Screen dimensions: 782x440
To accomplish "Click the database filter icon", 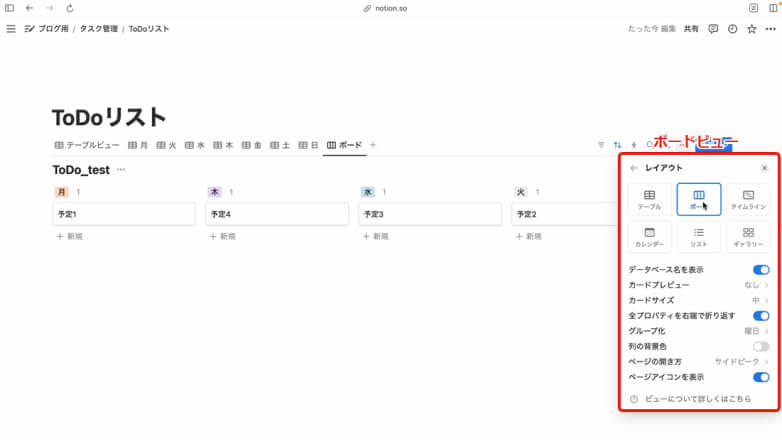I will pyautogui.click(x=601, y=145).
